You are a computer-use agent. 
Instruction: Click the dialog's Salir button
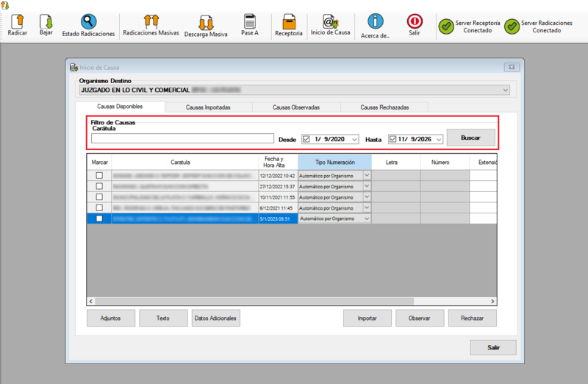[x=493, y=348]
